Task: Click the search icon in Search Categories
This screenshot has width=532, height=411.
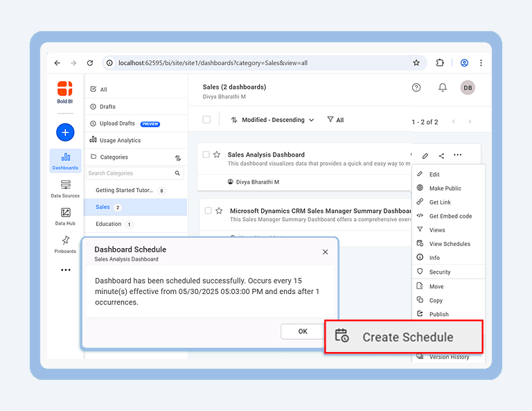Action: (x=177, y=173)
